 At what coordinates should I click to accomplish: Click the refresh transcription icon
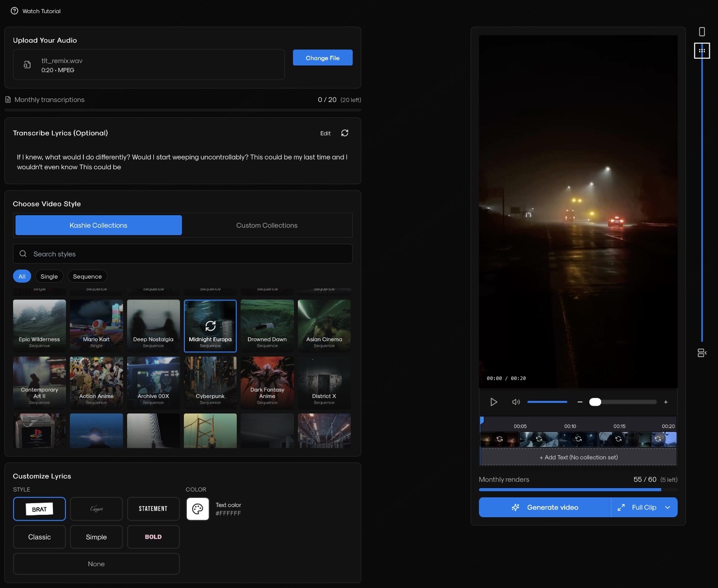coord(344,133)
